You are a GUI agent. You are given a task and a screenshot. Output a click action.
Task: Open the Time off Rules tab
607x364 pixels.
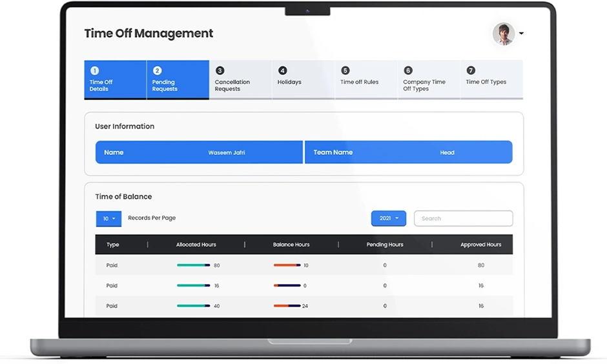pyautogui.click(x=366, y=79)
